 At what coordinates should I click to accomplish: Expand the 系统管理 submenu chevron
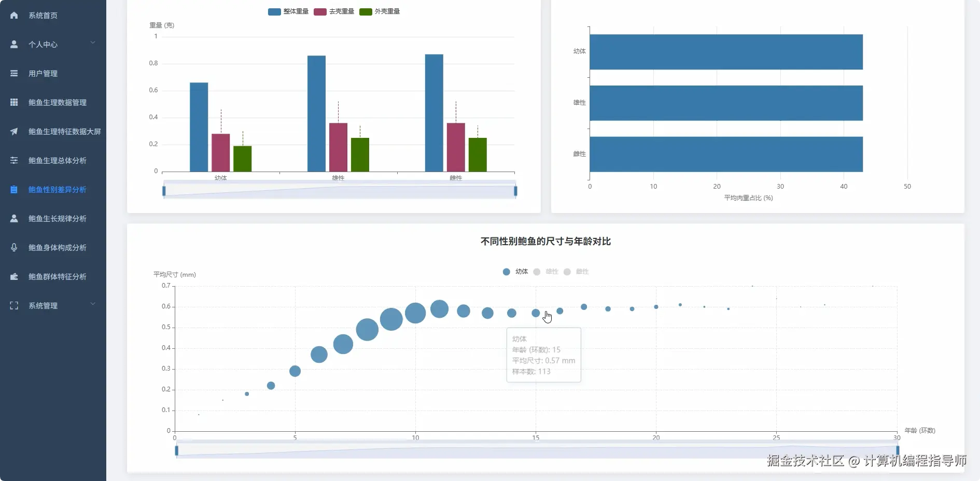coord(93,304)
